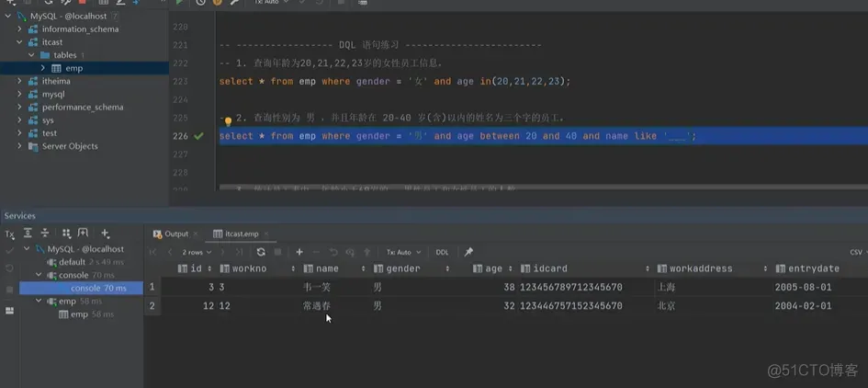The height and width of the screenshot is (388, 868).
Task: Expand the emp table node in tree
Action: point(42,68)
